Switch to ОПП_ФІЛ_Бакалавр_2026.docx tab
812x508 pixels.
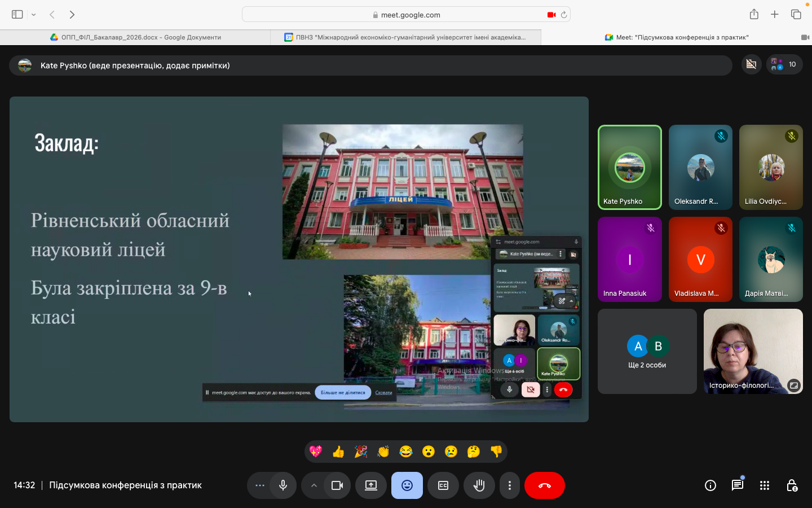click(135, 37)
